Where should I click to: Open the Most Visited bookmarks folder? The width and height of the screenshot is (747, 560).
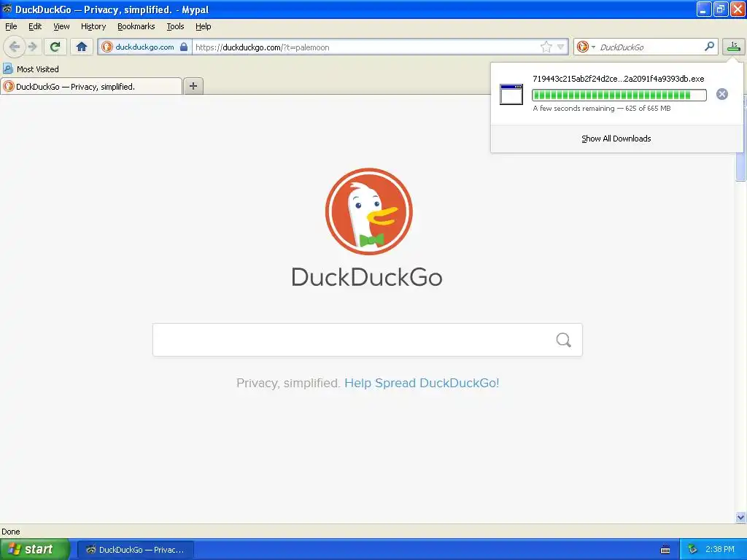(x=31, y=69)
